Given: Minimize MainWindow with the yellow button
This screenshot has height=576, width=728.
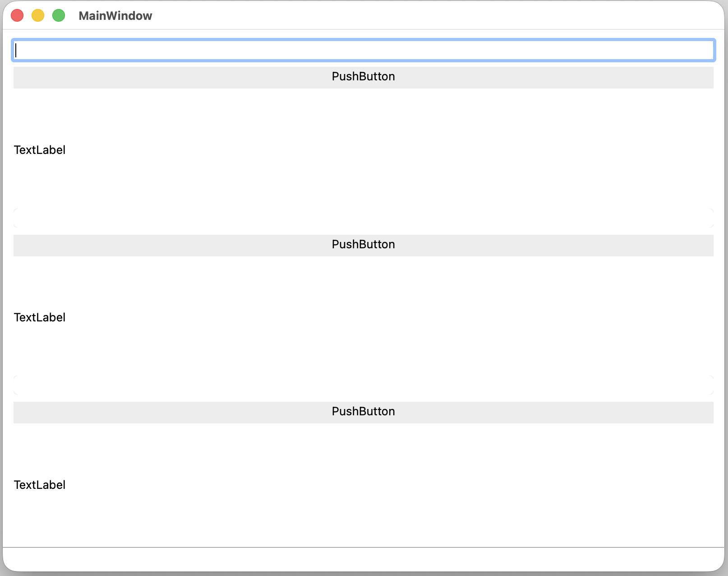Looking at the screenshot, I should (38, 15).
